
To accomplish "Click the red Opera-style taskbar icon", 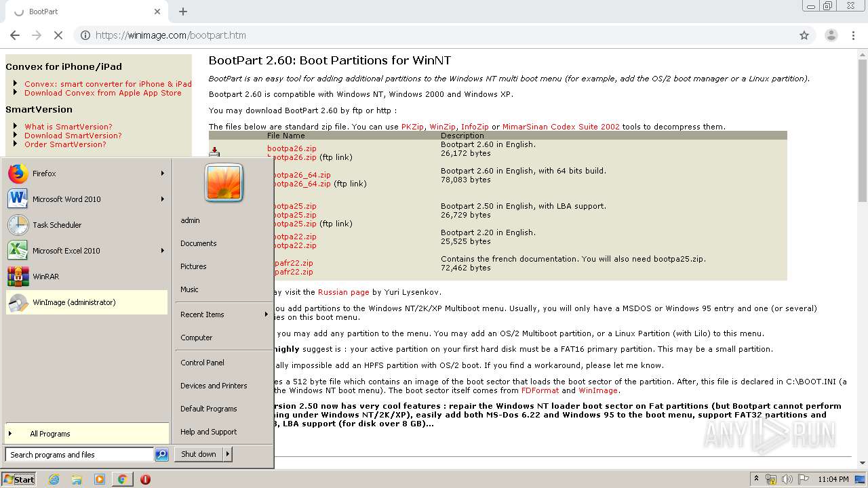I will 145,479.
